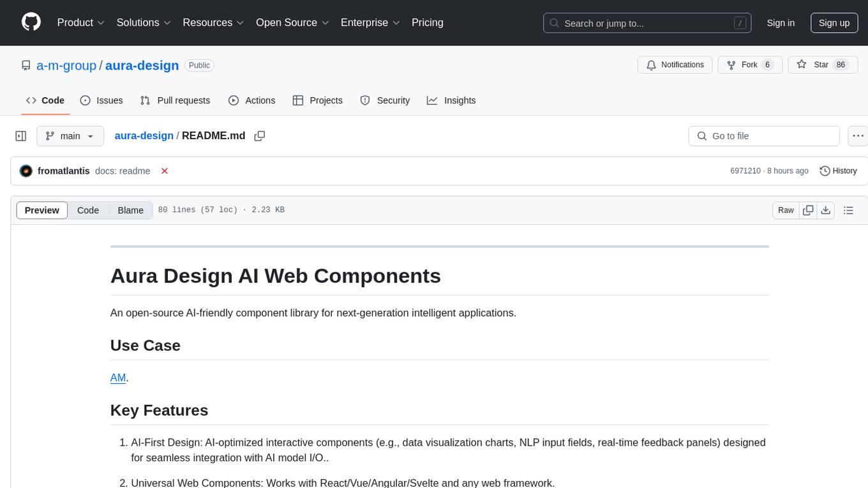The image size is (868, 488).
Task: Open the Projects tab
Action: pos(318,100)
